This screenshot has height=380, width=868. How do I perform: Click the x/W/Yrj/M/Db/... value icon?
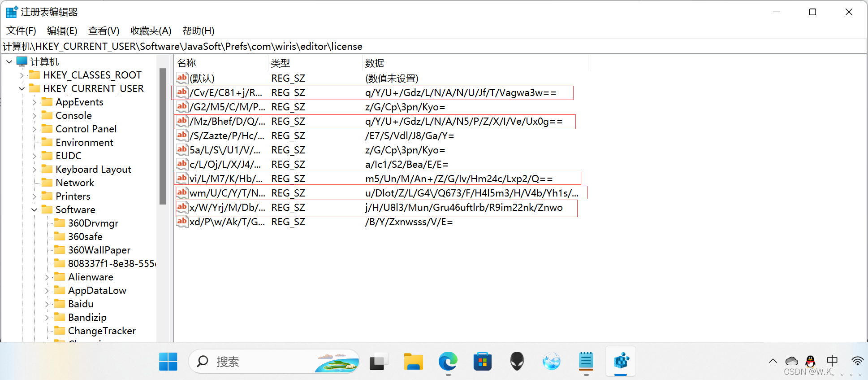pyautogui.click(x=182, y=207)
